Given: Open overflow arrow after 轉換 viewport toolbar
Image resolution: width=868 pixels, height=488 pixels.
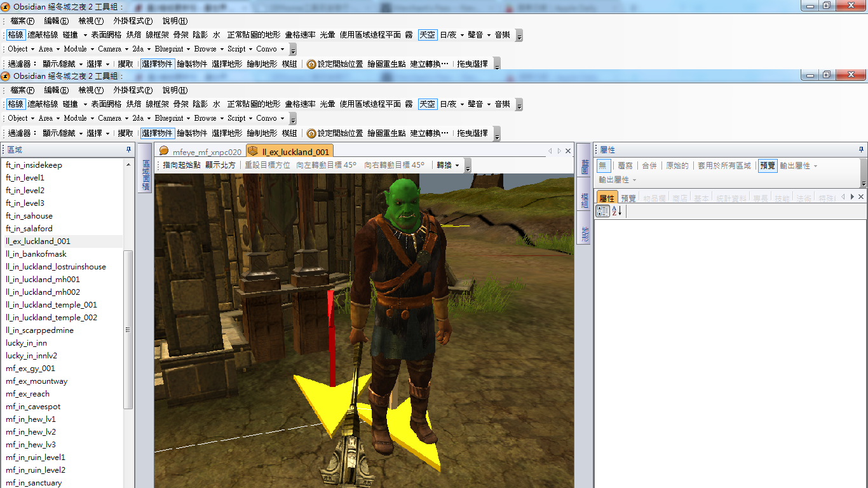Looking at the screenshot, I should coord(468,166).
